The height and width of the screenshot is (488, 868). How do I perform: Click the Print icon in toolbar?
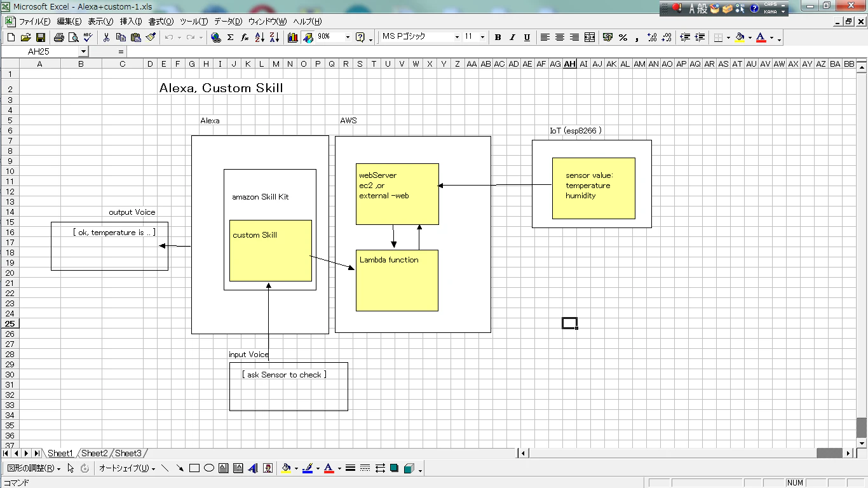59,37
